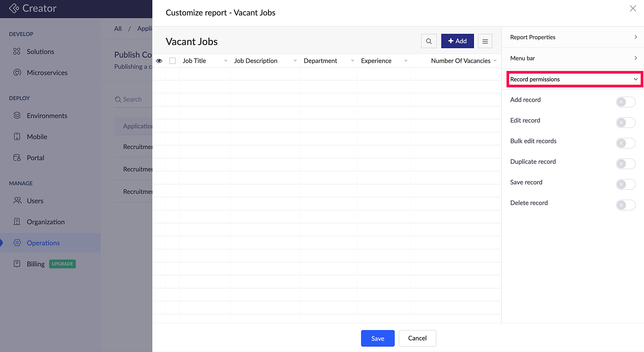
Task: Click the search magnifier icon in report header
Action: click(x=429, y=41)
